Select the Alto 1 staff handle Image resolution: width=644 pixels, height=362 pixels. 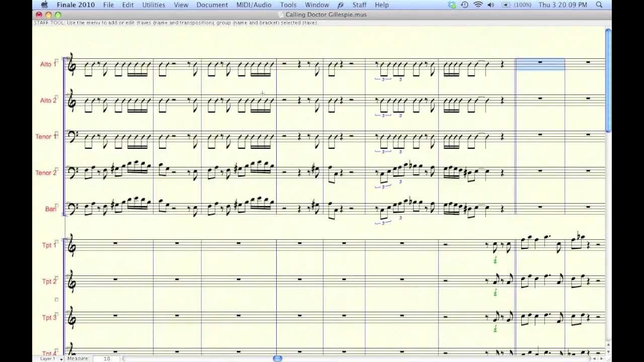click(x=57, y=61)
